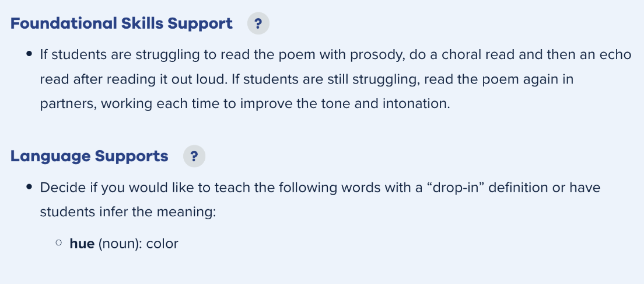Click the phrase 'echo read' text start 'echo'

(x=616, y=55)
